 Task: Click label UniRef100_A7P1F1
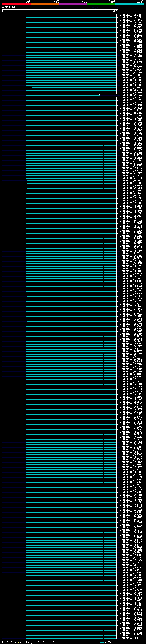[x=131, y=75]
